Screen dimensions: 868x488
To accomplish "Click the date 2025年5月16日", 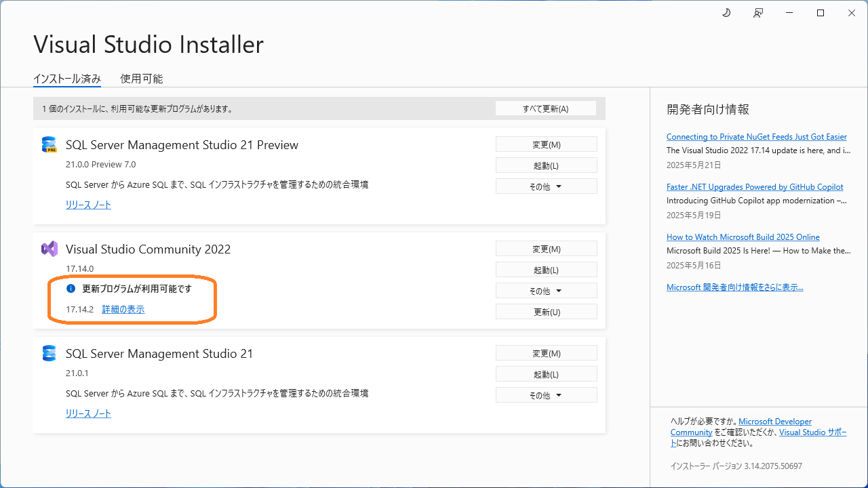I will pos(694,265).
